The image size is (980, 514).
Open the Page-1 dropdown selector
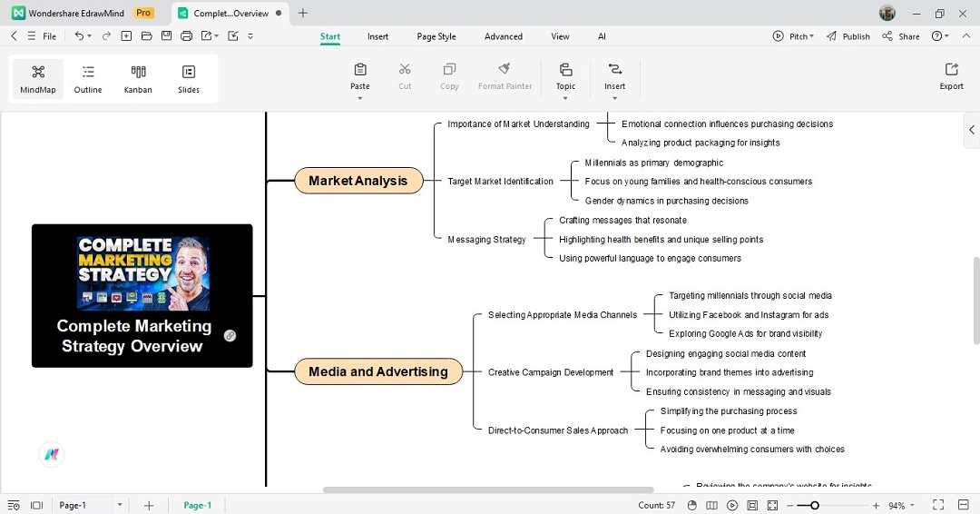(90, 505)
